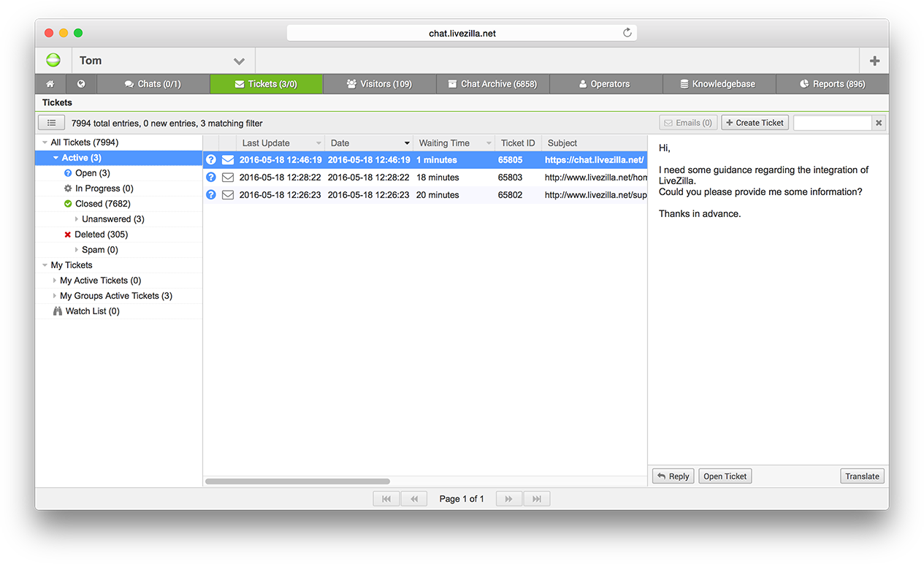This screenshot has width=924, height=564.
Task: Click the ticket search input field
Action: pyautogui.click(x=832, y=123)
